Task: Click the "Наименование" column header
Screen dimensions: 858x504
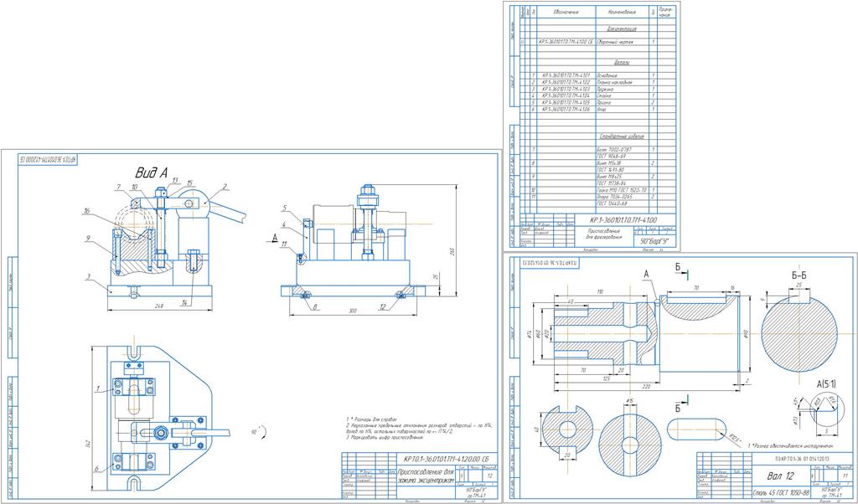Action: point(621,11)
